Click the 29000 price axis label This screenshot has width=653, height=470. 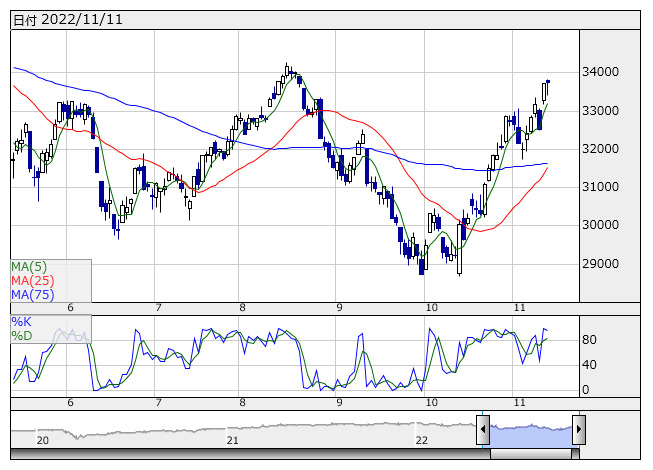(x=601, y=264)
